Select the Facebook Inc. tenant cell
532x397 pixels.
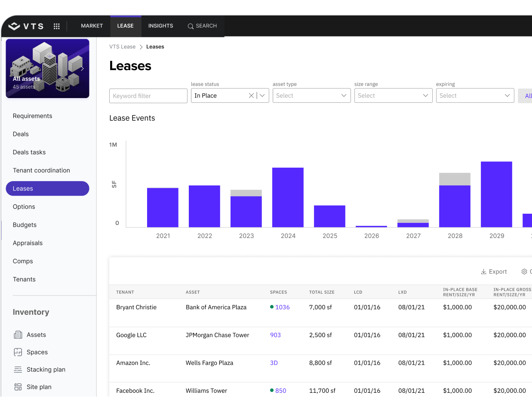(135, 391)
